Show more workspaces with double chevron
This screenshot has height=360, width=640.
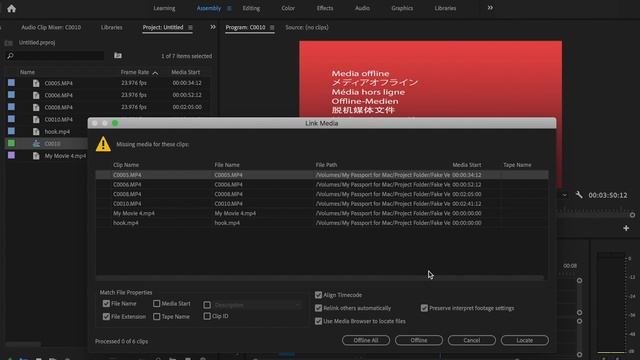[490, 8]
